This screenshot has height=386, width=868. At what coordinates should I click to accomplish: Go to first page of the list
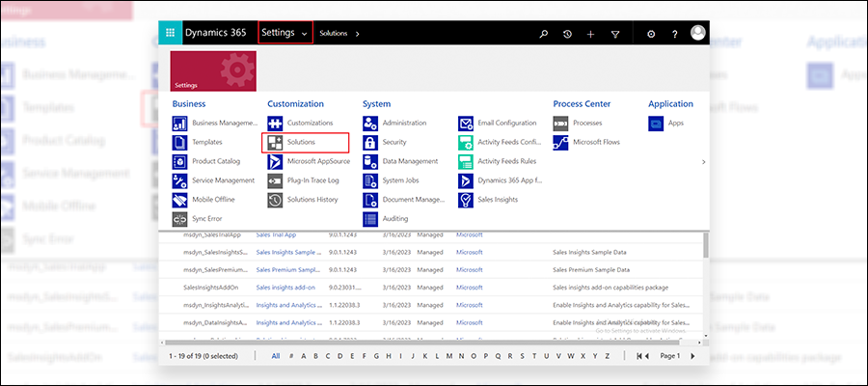(640, 356)
